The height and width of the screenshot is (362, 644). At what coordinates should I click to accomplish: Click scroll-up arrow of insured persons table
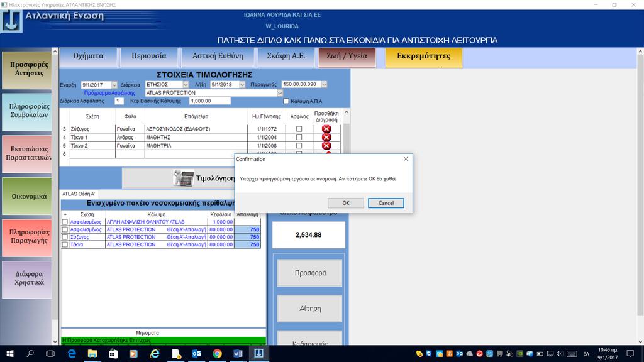tap(347, 112)
